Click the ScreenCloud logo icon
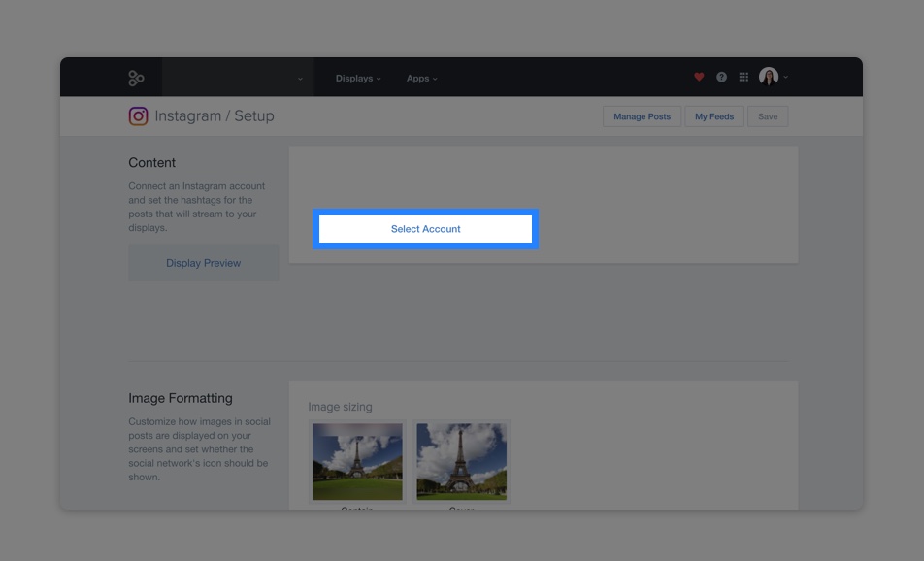The image size is (924, 561). [136, 78]
